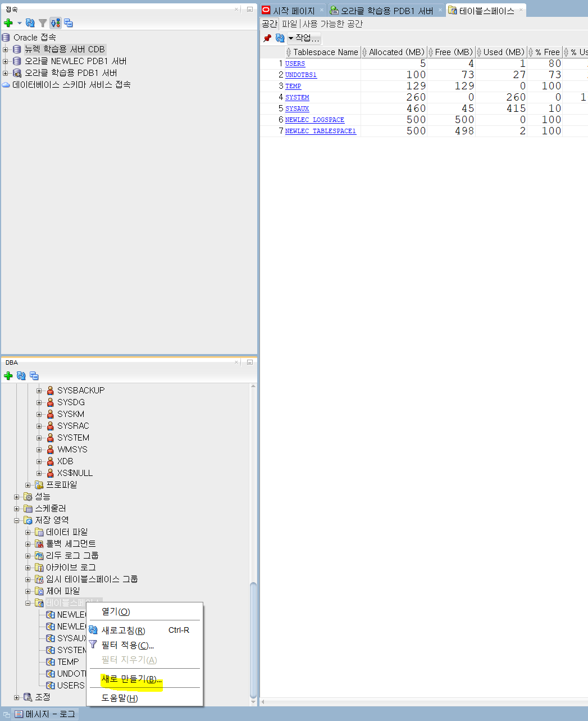588x721 pixels.
Task: Click the green New Connection plus icon
Action: (8, 23)
